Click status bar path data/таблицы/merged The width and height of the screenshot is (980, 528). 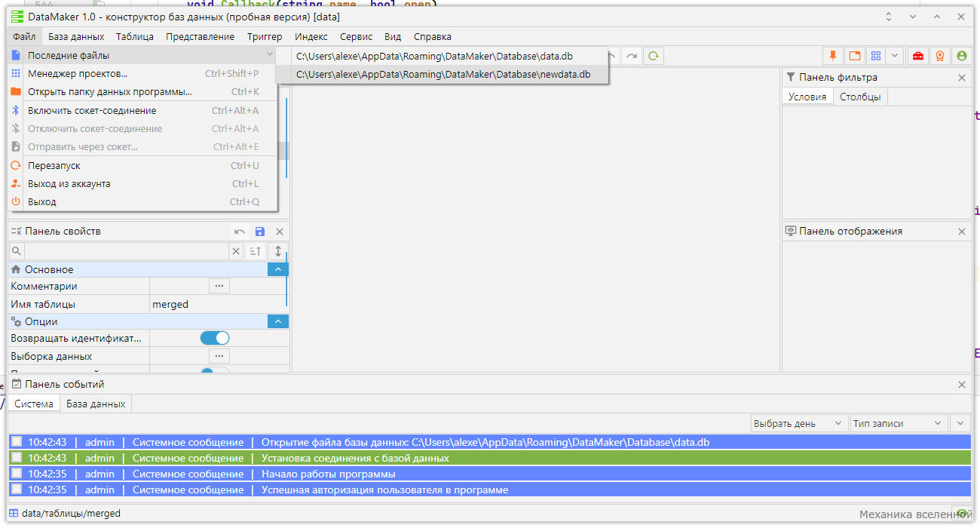pyautogui.click(x=71, y=514)
